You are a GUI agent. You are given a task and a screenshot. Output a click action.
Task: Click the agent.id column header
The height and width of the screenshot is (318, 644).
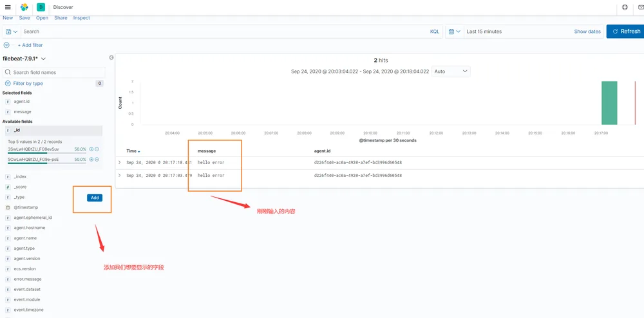[323, 151]
